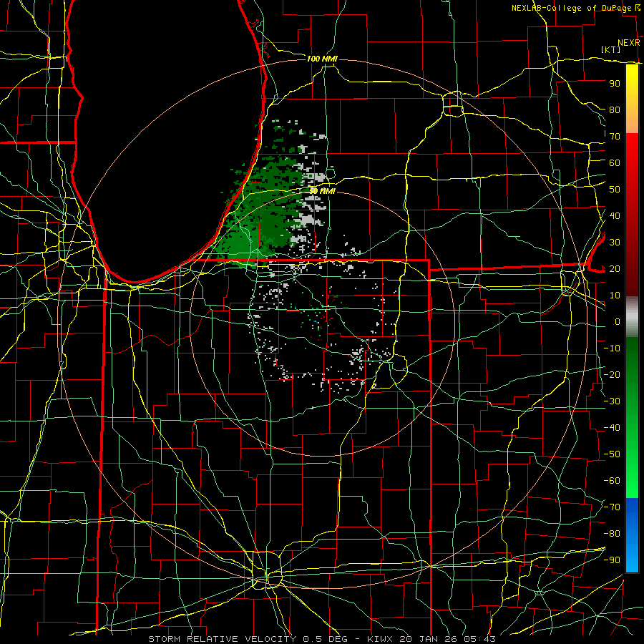Image resolution: width=644 pixels, height=644 pixels.
Task: Select the -60 scale value
Action: click(612, 481)
